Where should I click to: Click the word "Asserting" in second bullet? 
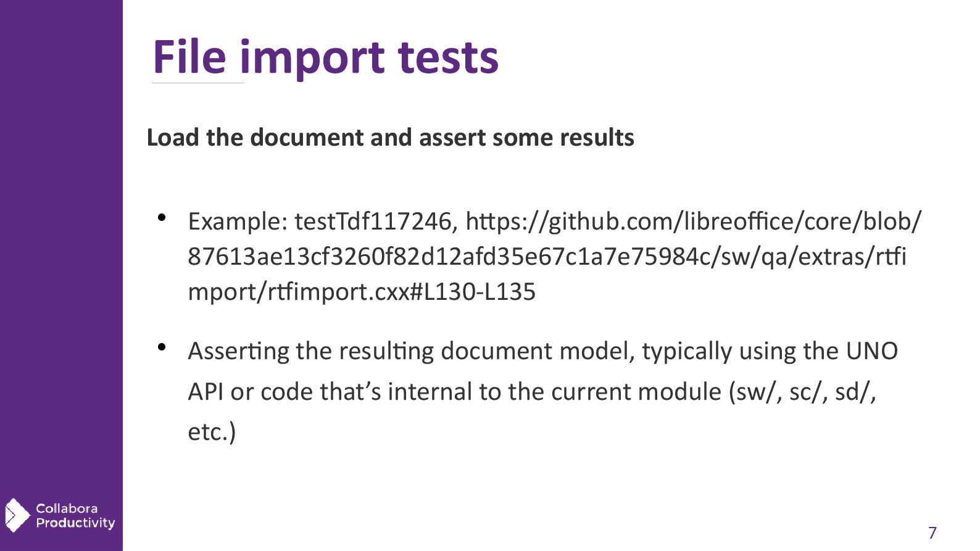238,351
